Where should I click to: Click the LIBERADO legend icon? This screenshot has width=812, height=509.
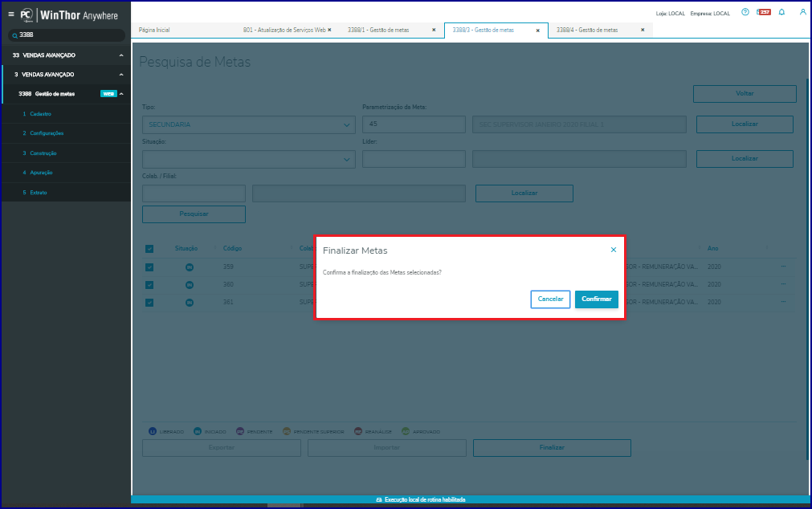(153, 431)
